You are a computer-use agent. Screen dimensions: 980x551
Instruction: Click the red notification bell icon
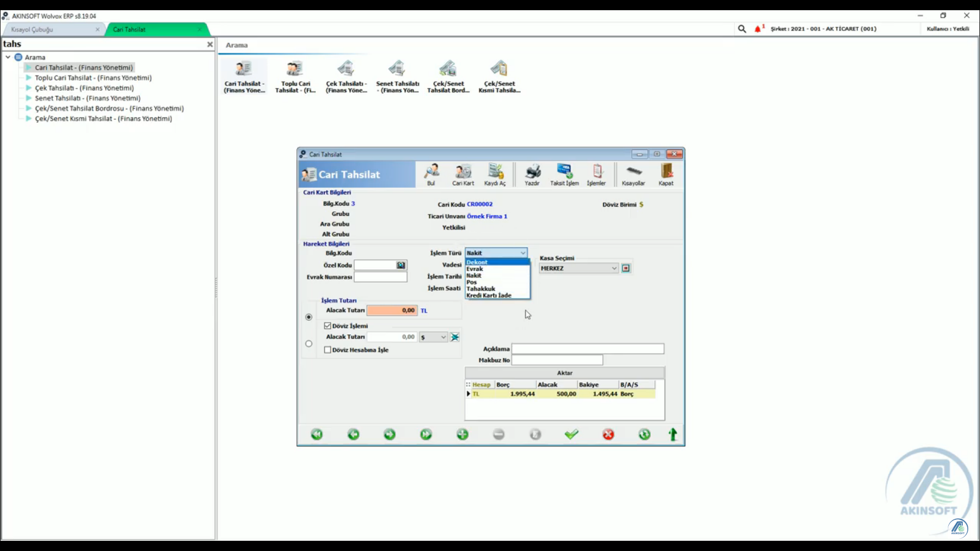758,29
